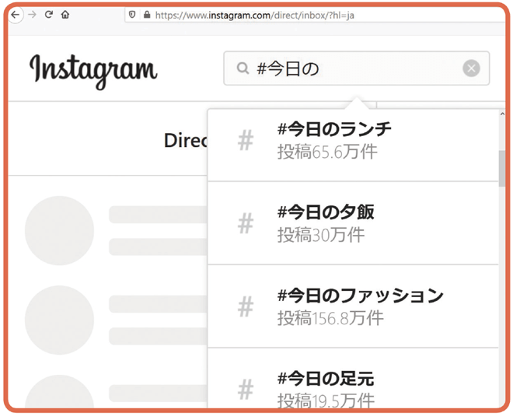Click the scrollbar up arrow in suggestions

[502, 114]
